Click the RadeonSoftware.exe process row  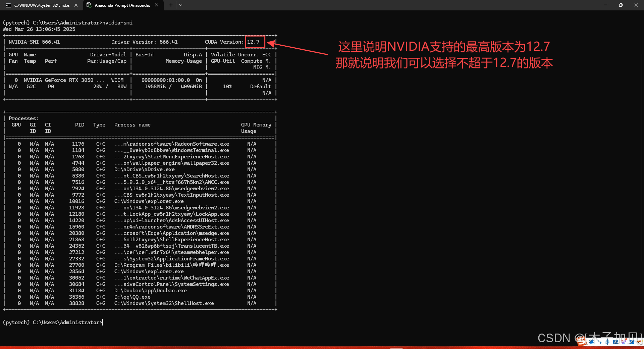pyautogui.click(x=140, y=144)
